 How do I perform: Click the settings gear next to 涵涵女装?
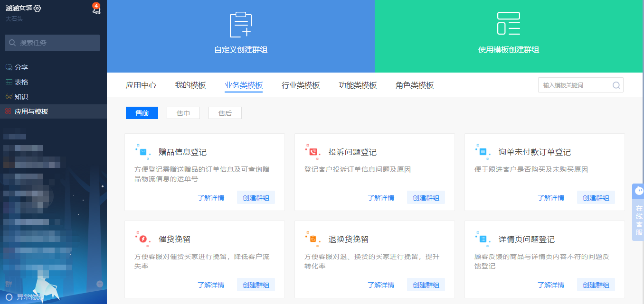click(x=38, y=8)
